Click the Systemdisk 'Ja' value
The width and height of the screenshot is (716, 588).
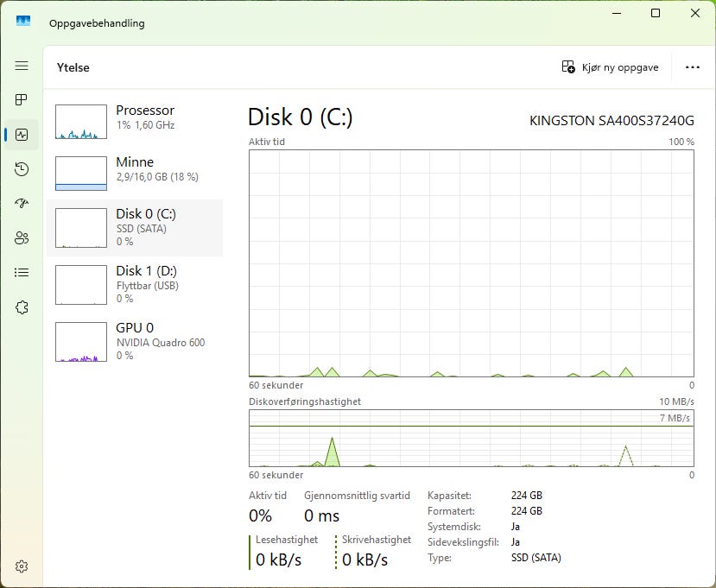(x=516, y=527)
